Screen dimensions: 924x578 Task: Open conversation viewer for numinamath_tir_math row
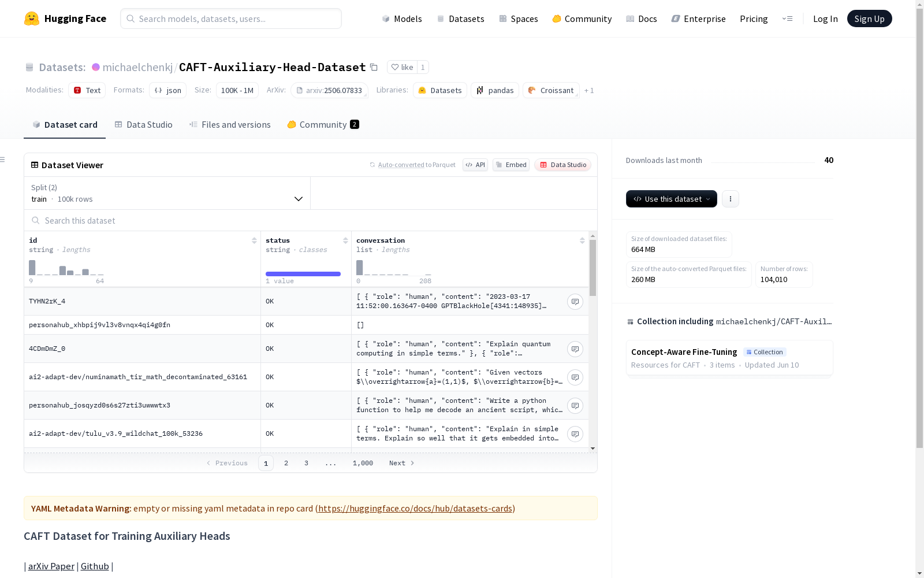tap(575, 377)
